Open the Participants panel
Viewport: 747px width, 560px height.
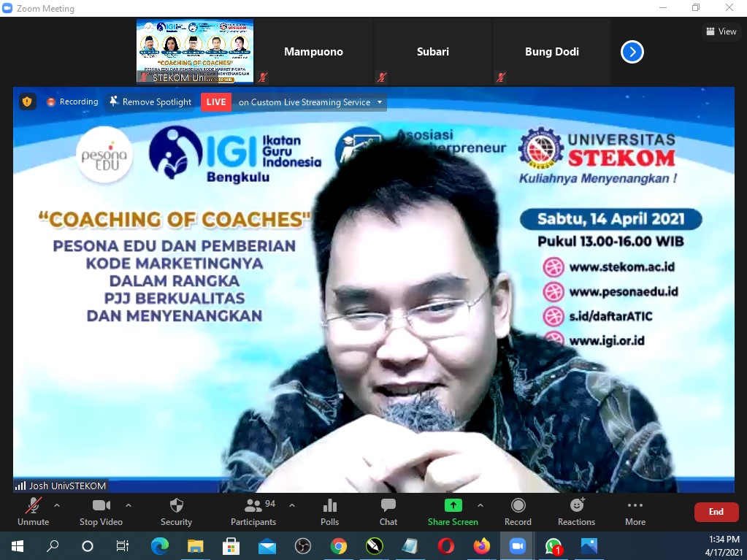coord(253,512)
